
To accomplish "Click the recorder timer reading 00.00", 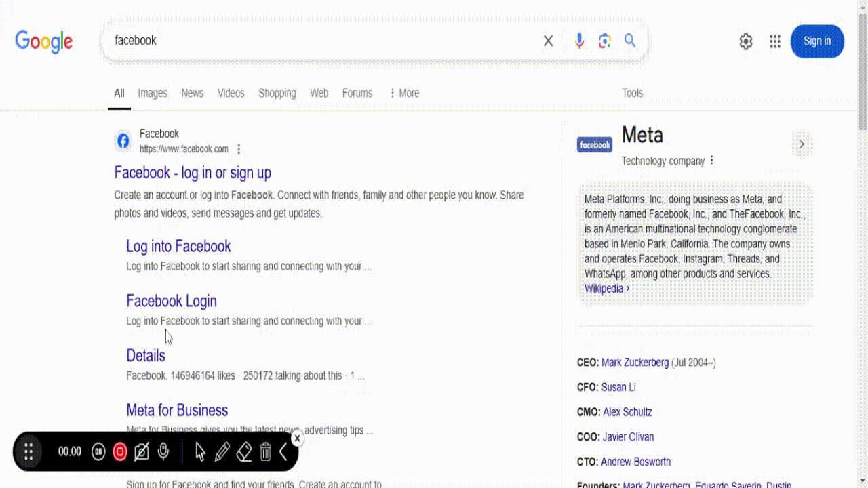I will (69, 451).
